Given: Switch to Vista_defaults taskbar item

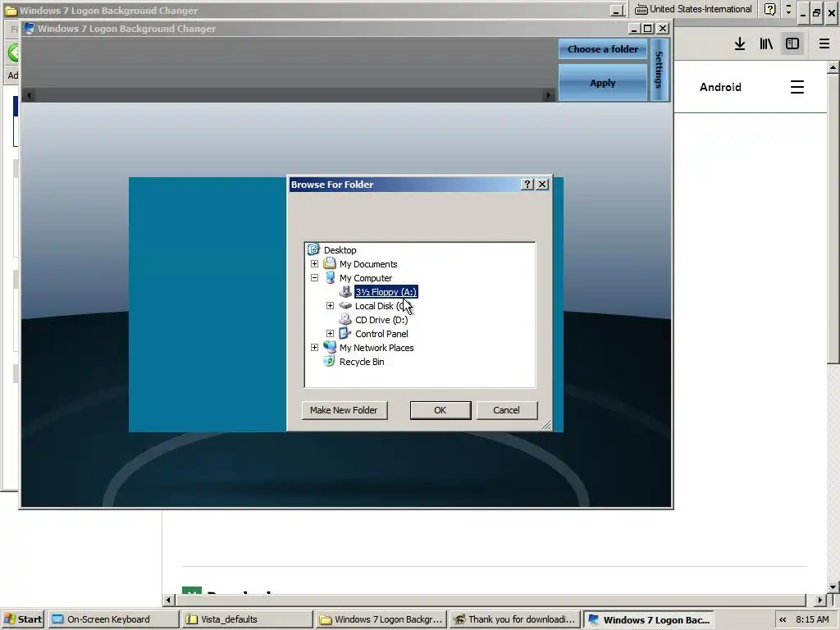Looking at the screenshot, I should [x=247, y=619].
